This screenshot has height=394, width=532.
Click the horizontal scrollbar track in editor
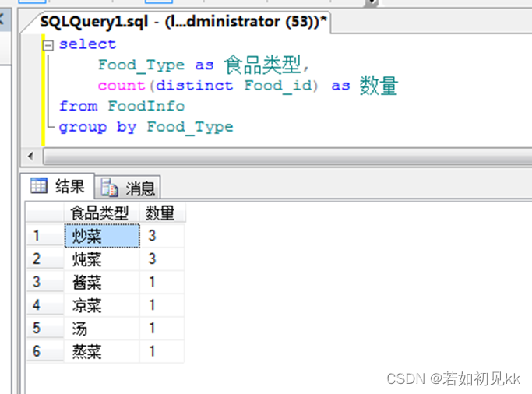point(287,157)
